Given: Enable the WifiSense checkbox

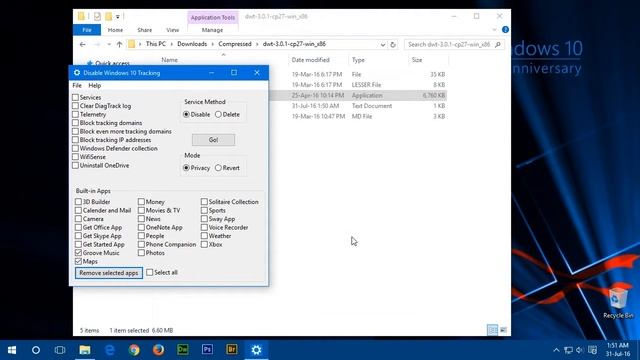Looking at the screenshot, I should point(75,157).
